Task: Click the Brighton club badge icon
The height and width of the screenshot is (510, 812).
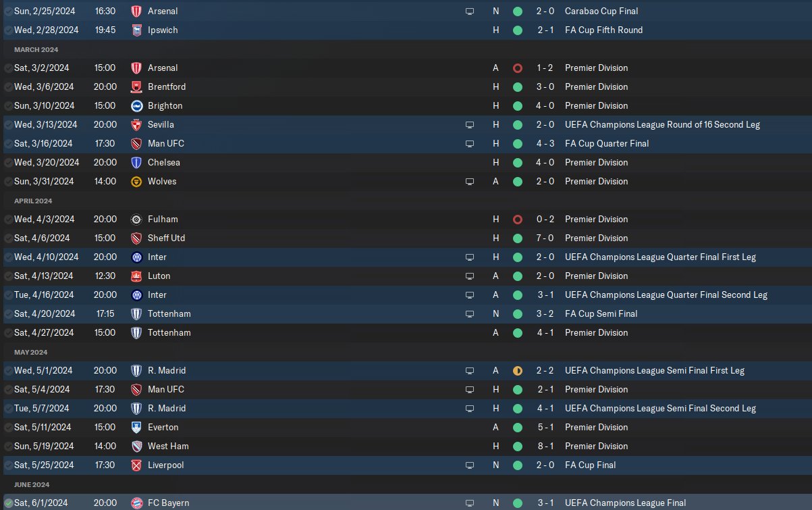Action: (136, 105)
